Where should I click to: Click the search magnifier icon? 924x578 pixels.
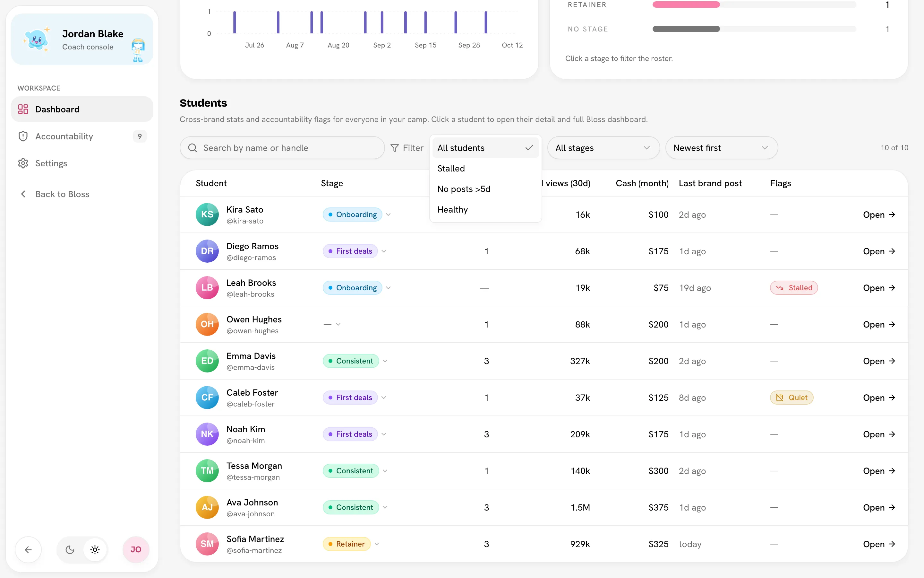(193, 148)
